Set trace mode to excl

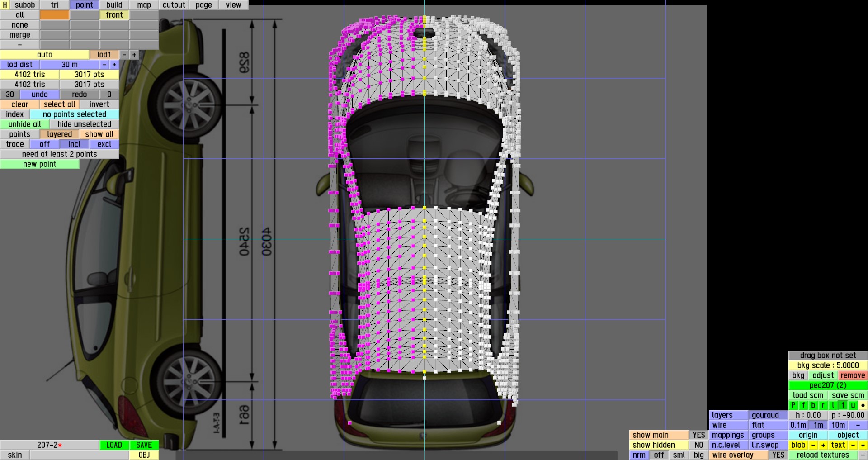(104, 144)
